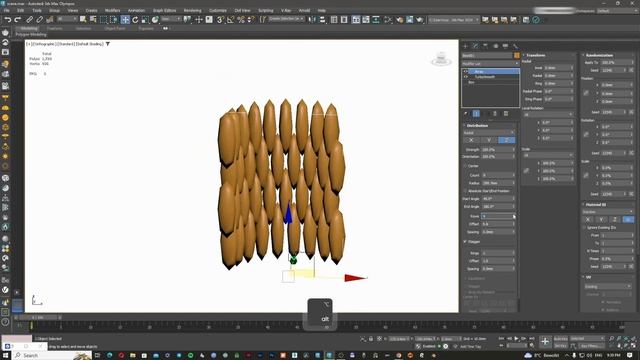
Task: Open the Customize menu
Action: pyautogui.click(x=218, y=11)
